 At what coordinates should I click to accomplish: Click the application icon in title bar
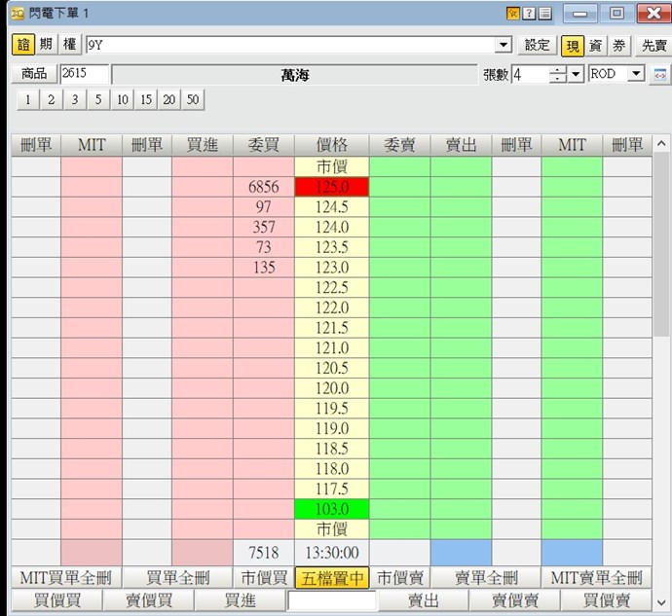coord(17,14)
